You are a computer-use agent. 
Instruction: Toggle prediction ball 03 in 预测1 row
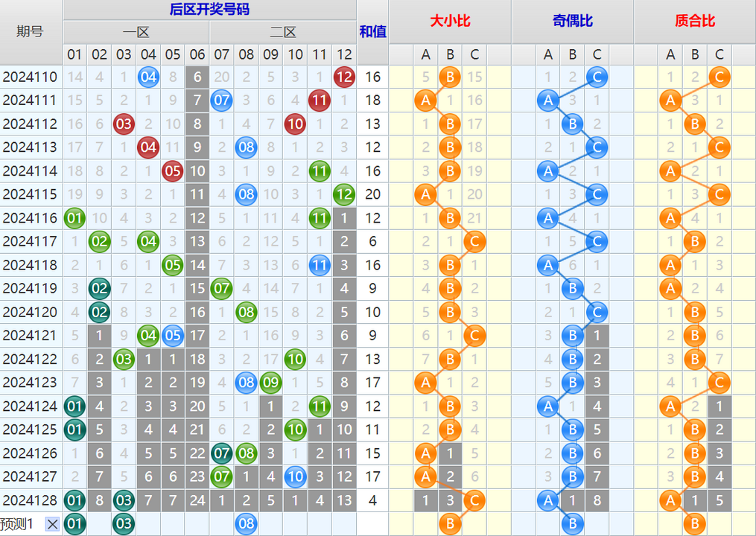(124, 524)
